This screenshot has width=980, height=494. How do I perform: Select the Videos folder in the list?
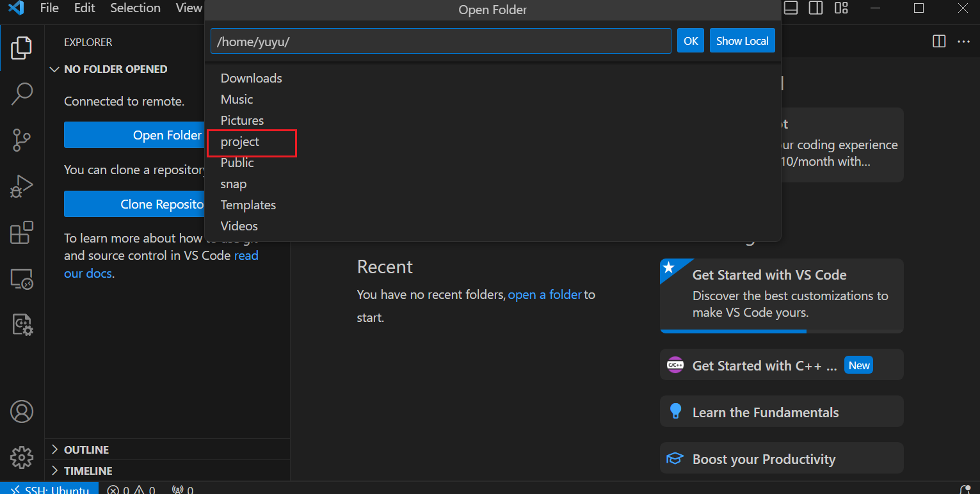(x=493, y=226)
